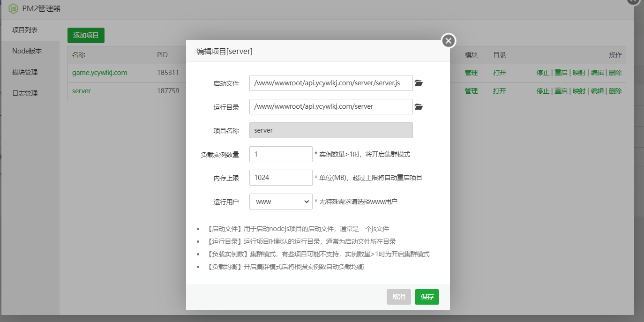
Task: Stop the game.ycywlkj.com project
Action: click(x=543, y=73)
